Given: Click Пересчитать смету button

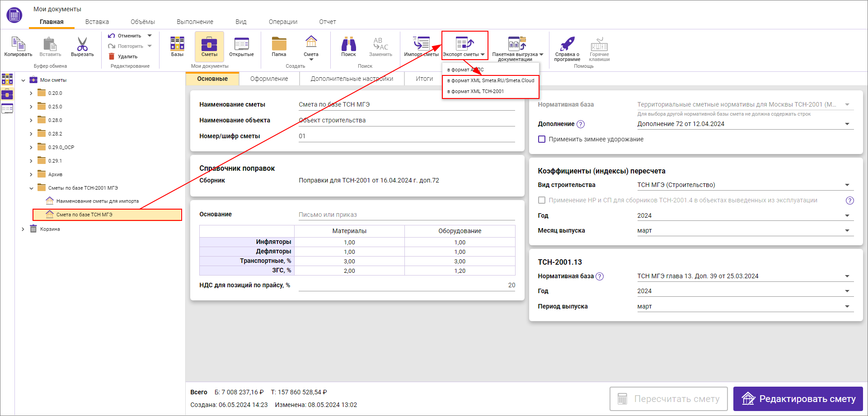Looking at the screenshot, I should pos(669,399).
